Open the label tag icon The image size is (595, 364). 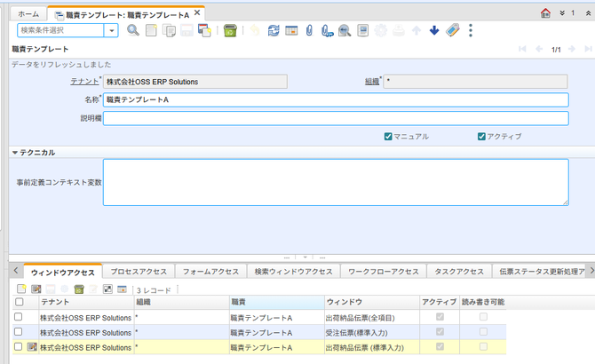coord(452,30)
